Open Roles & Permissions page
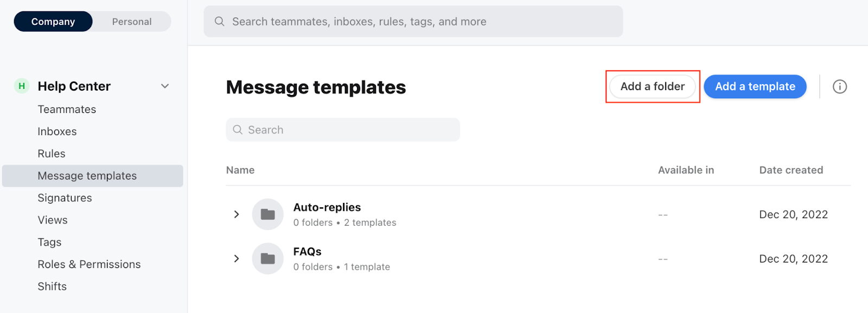This screenshot has height=313, width=868. tap(89, 264)
